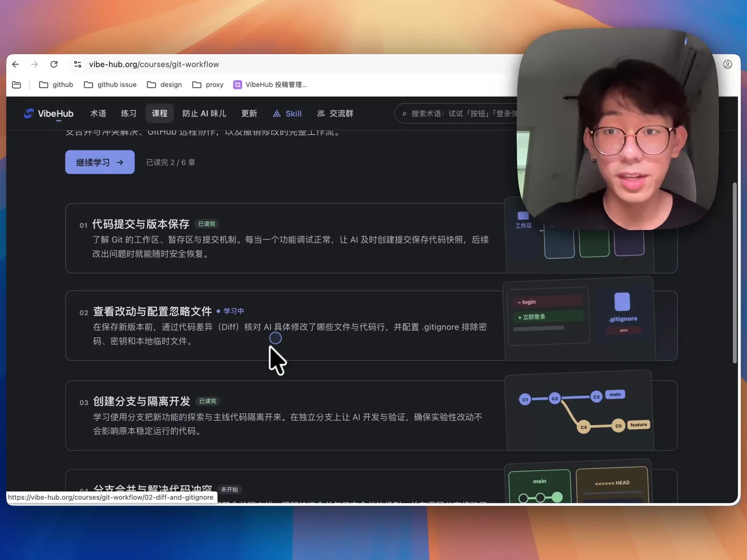Click the address bar showing vibe-hub.org/courses/git-workflow

[x=154, y=64]
